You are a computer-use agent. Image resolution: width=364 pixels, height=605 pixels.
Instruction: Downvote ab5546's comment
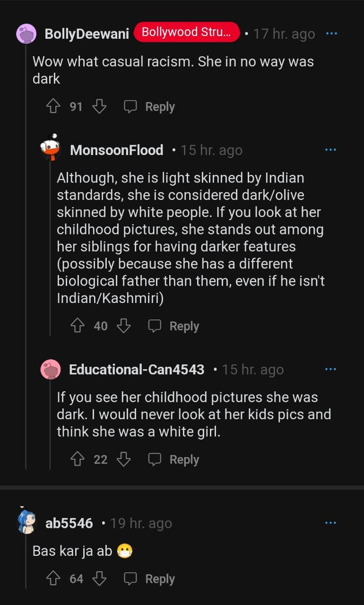tap(99, 579)
